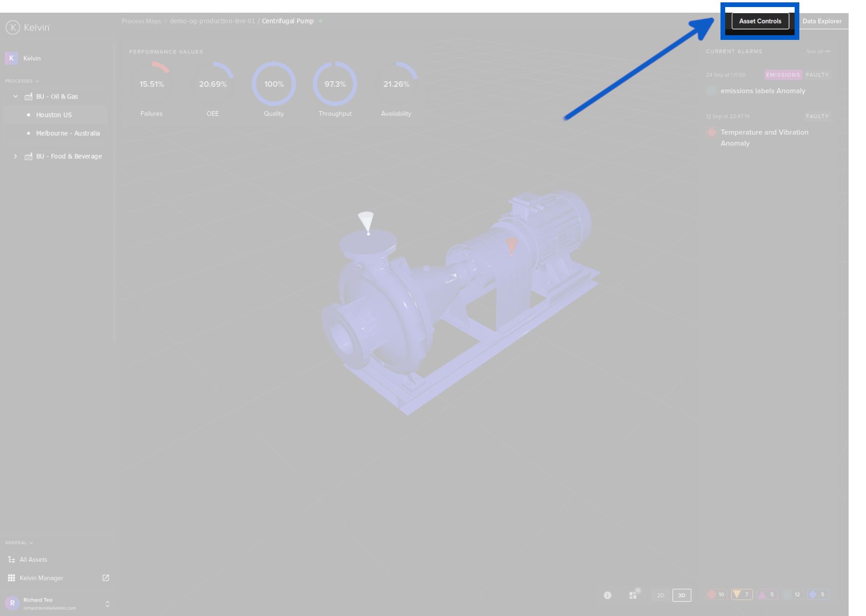Click the layout icon with 16 badge
This screenshot has width=866, height=616.
[633, 595]
